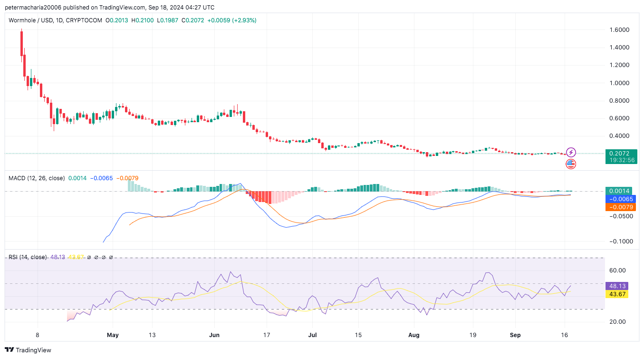Viewport: 644px width, 358px height.
Task: Click the current price label 0.2072
Action: [621, 154]
